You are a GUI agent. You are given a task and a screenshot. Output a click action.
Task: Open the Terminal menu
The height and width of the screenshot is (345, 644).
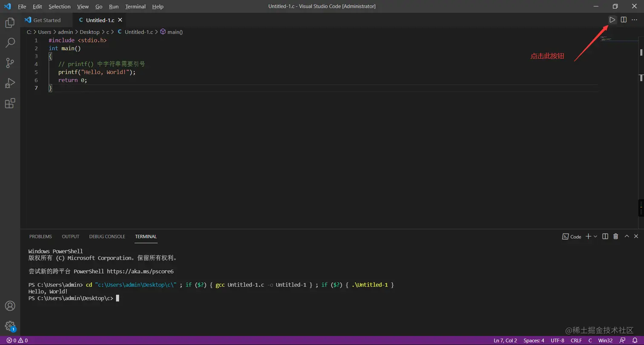point(135,6)
